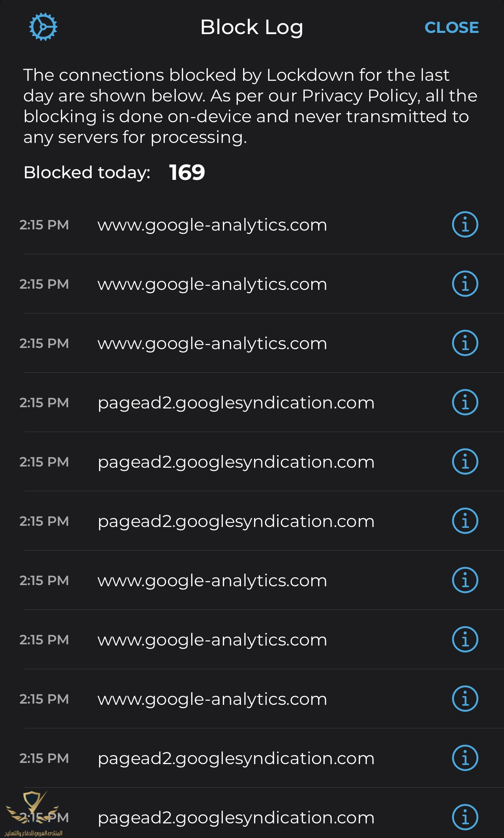
Task: Show info for fourth google-analytics entry
Action: (x=465, y=580)
